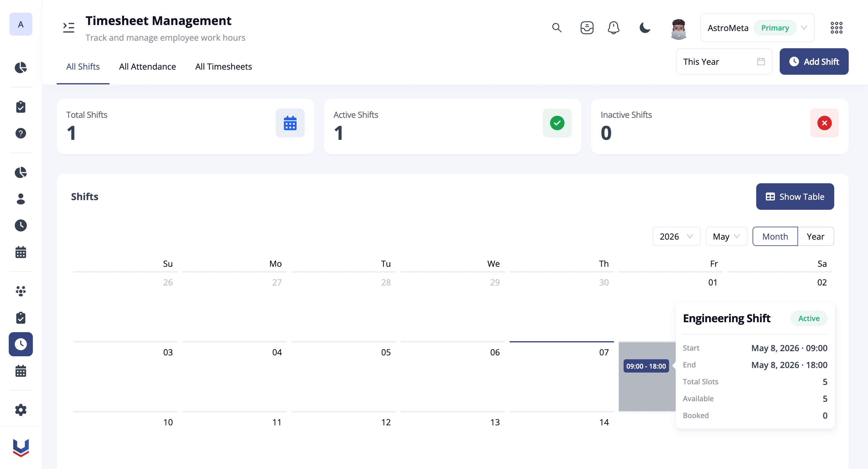This screenshot has width=868, height=469.
Task: Open the team group people icon
Action: [x=20, y=291]
